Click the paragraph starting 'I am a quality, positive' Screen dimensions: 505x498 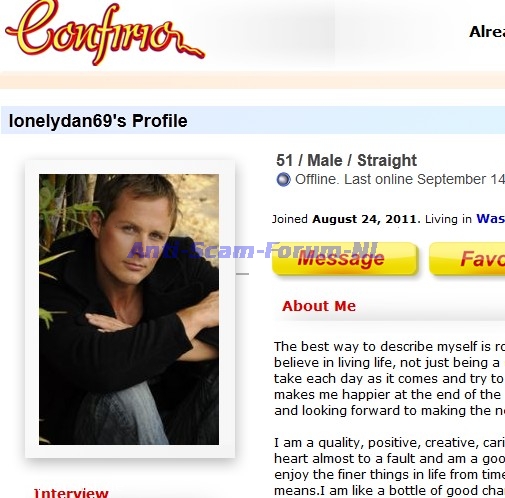click(x=389, y=466)
